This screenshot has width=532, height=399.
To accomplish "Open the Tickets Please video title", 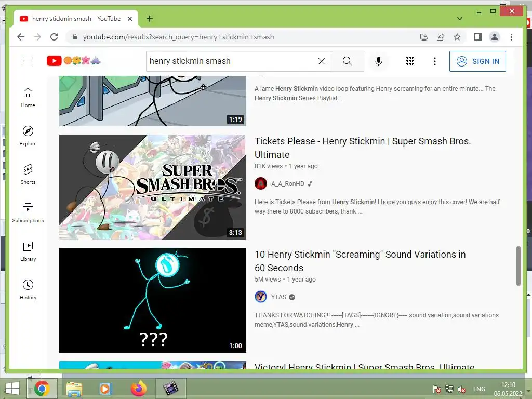I will (x=363, y=148).
